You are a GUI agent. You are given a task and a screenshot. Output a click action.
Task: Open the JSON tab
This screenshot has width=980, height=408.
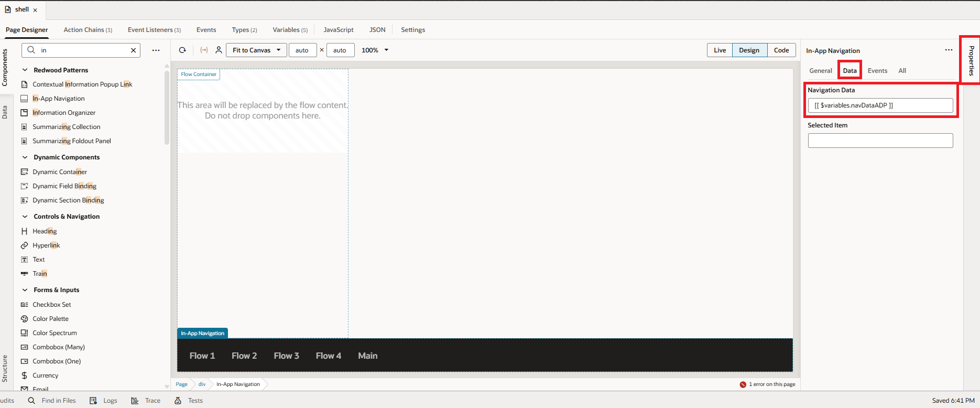tap(377, 30)
